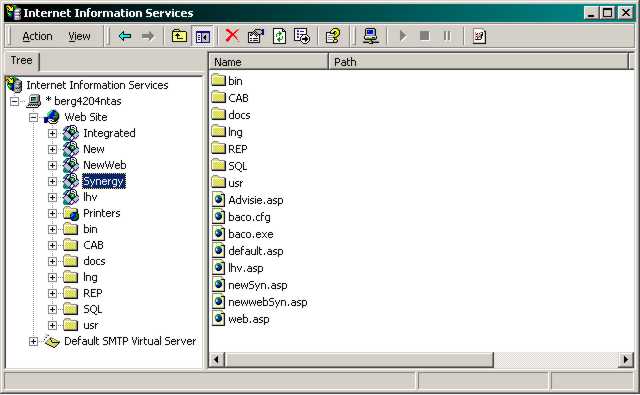640x395 pixels.
Task: Select the usr folder in the tree
Action: point(91,325)
